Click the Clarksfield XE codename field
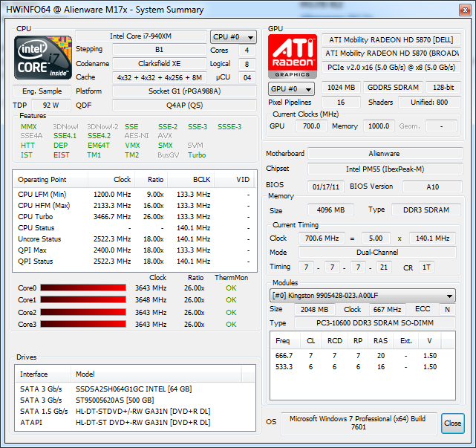The width and height of the screenshot is (476, 448). click(160, 63)
